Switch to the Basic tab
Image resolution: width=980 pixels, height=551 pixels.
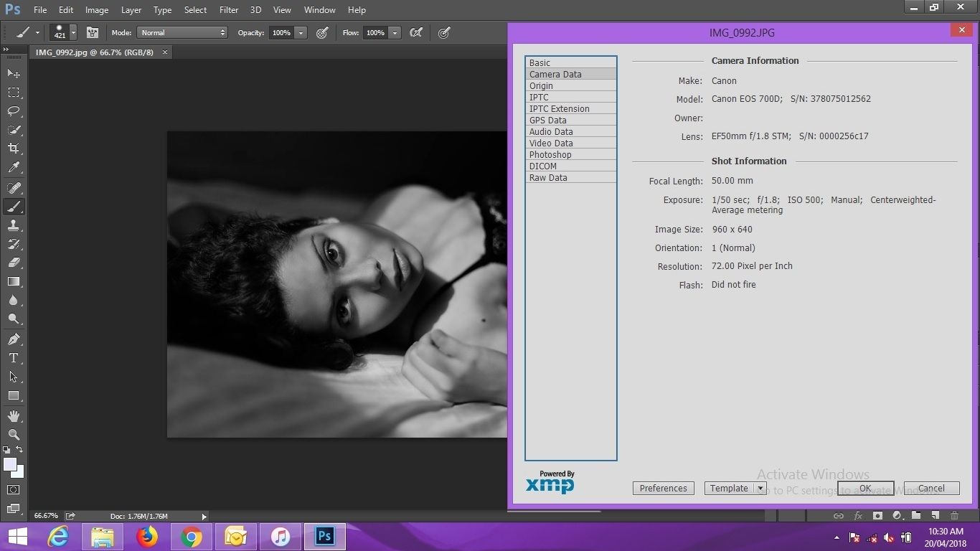571,62
